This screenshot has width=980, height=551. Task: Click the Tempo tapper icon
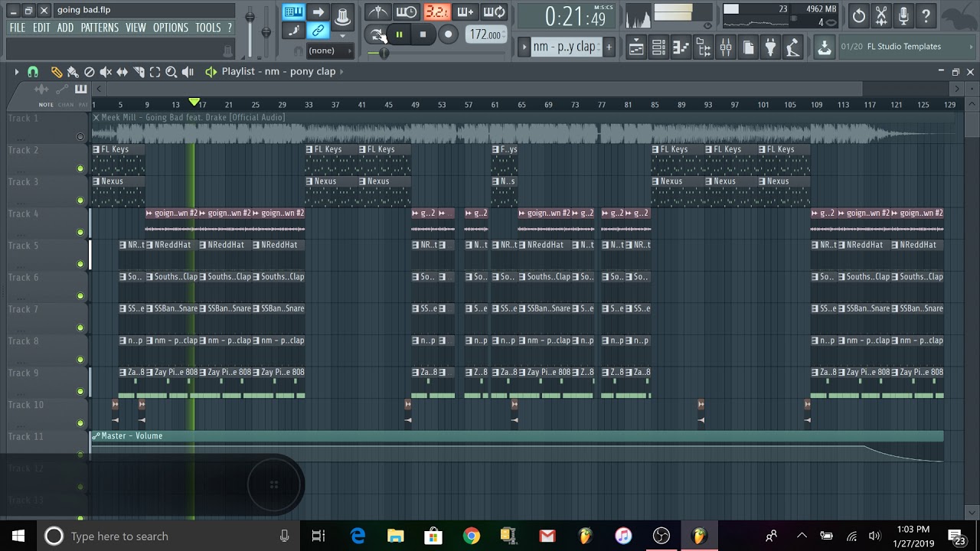click(x=793, y=47)
